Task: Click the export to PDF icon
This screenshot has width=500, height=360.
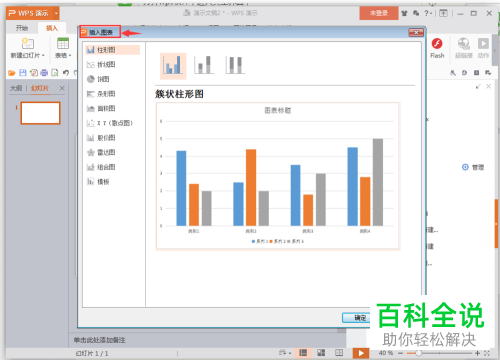Action: point(34,73)
